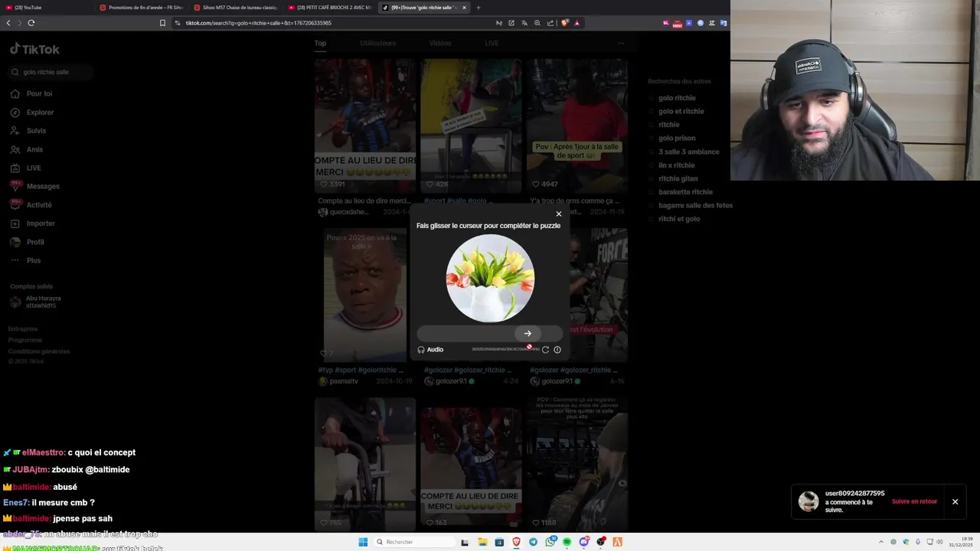Open video with 3391 likes
The image size is (980, 551).
(x=365, y=126)
